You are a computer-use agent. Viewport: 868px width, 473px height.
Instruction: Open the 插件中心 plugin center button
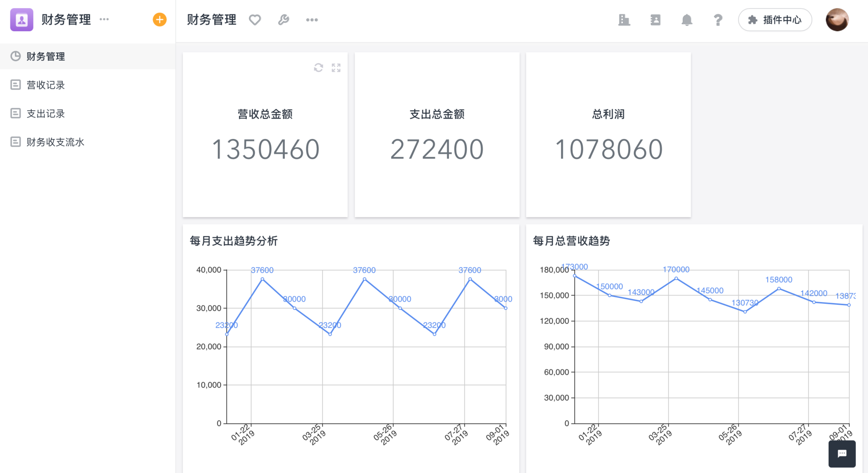tap(775, 19)
